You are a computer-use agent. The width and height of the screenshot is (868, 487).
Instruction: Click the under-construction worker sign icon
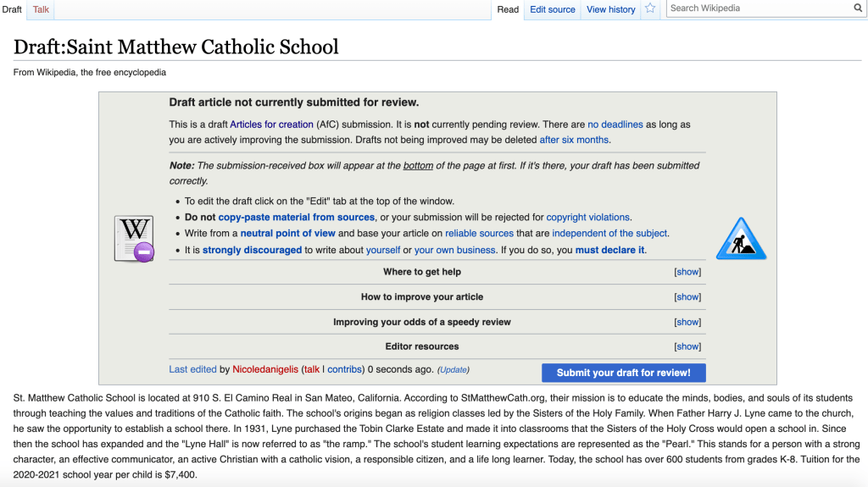pyautogui.click(x=740, y=238)
